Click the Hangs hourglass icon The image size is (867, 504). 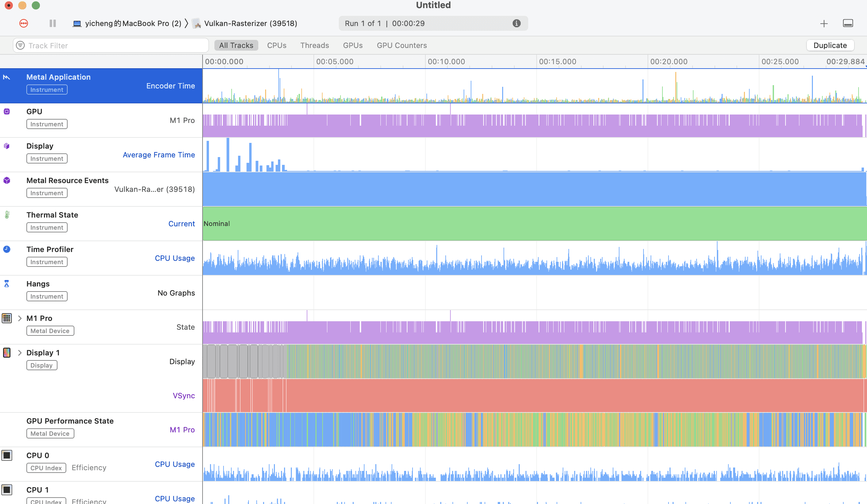click(6, 284)
